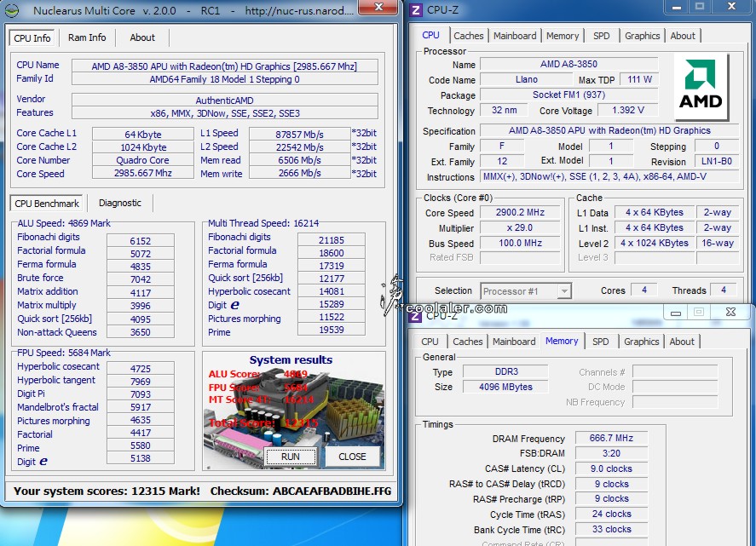The width and height of the screenshot is (756, 546).
Task: Click the '5917' Mandelbrot's fractal score
Action: (141, 407)
